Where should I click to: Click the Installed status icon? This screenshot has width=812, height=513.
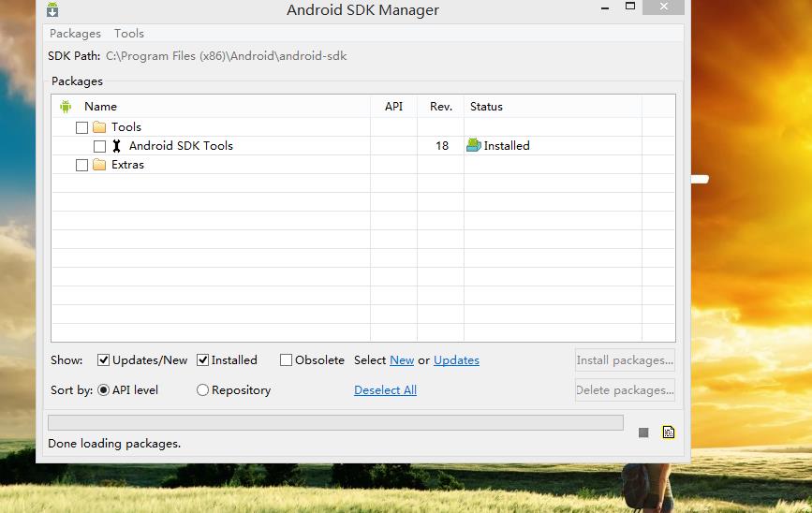(474, 145)
